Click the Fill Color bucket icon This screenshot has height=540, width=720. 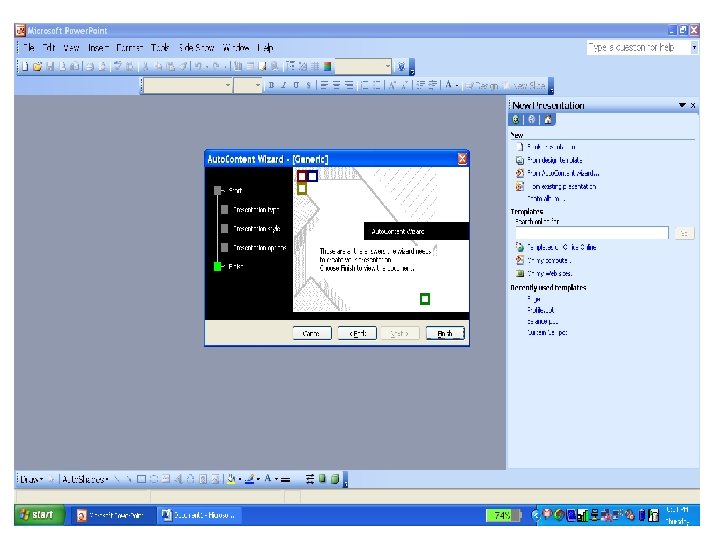pos(231,480)
